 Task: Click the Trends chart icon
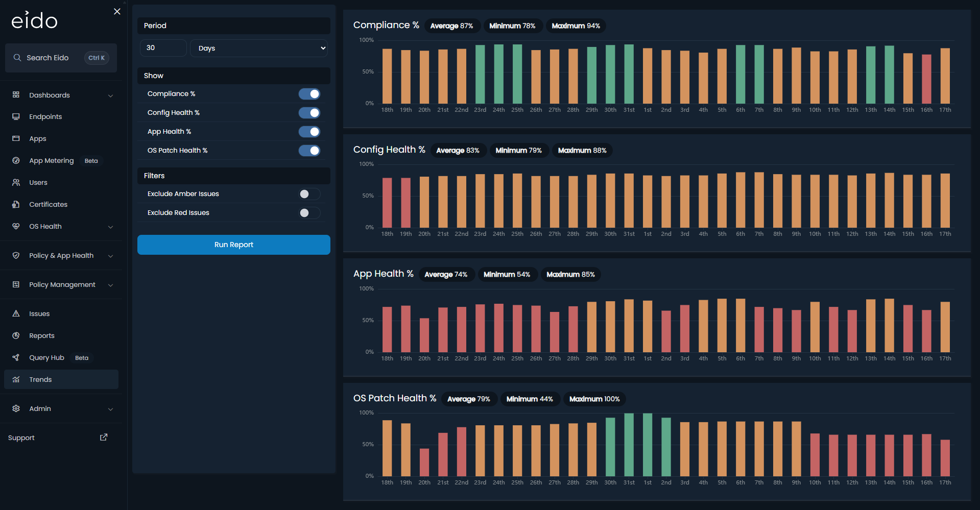coord(16,380)
